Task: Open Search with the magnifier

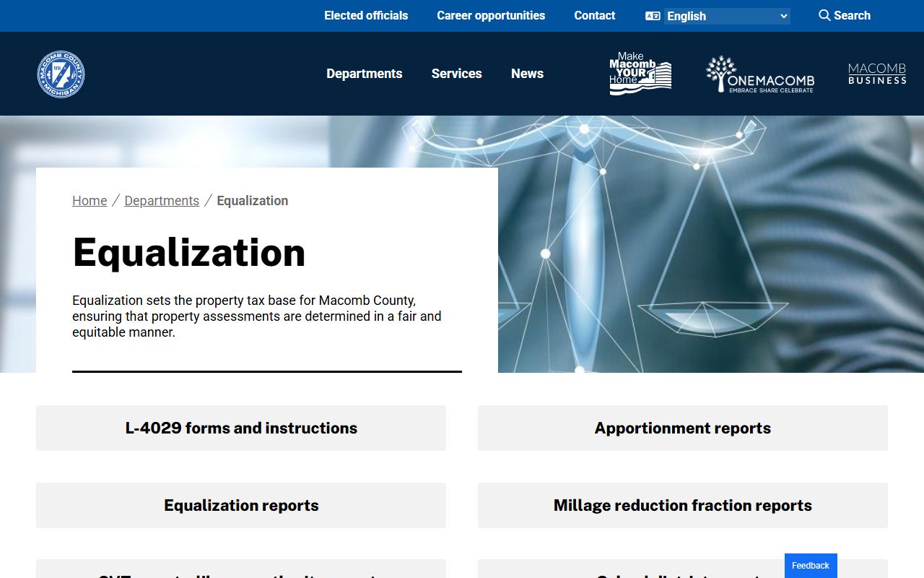Action: [845, 15]
